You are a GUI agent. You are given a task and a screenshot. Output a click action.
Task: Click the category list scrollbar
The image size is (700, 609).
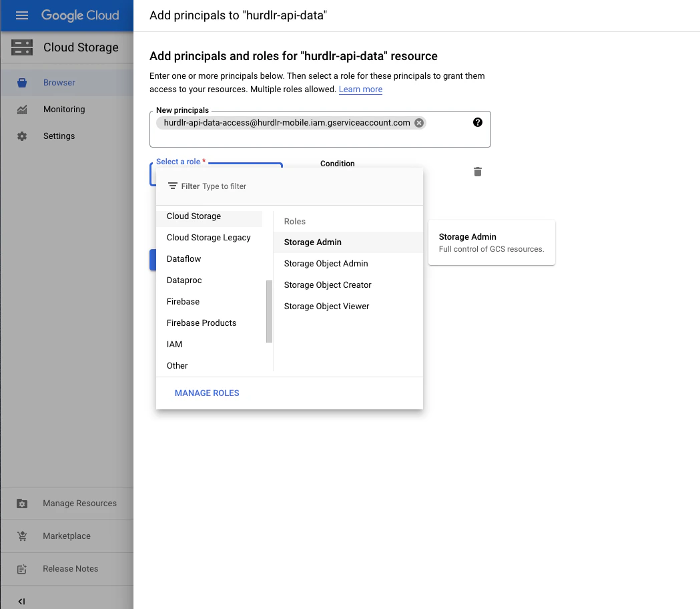pyautogui.click(x=269, y=311)
